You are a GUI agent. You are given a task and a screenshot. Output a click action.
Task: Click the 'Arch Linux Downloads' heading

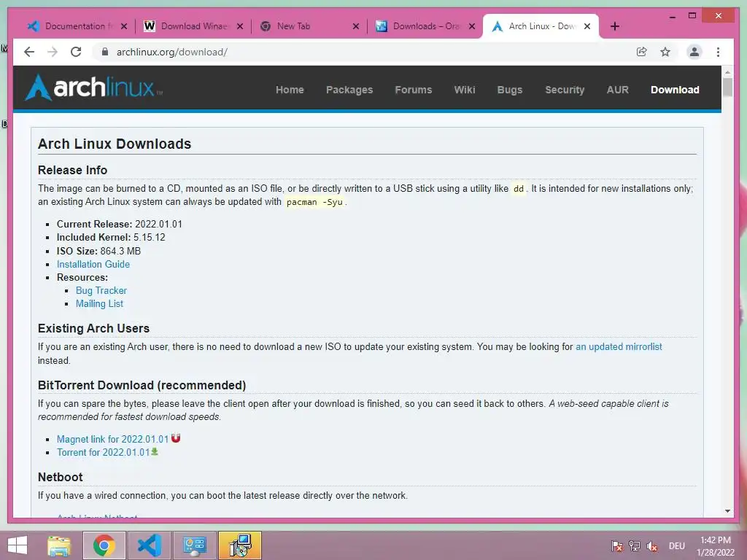click(x=115, y=144)
